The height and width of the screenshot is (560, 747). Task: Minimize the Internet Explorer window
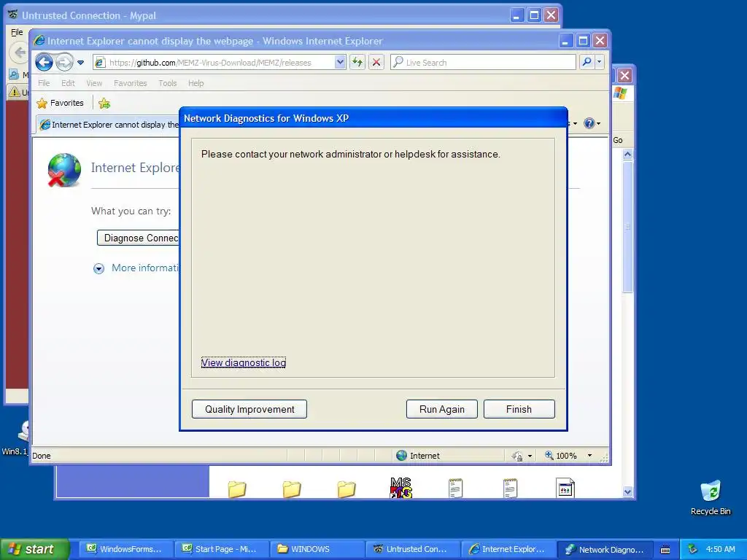click(x=565, y=41)
